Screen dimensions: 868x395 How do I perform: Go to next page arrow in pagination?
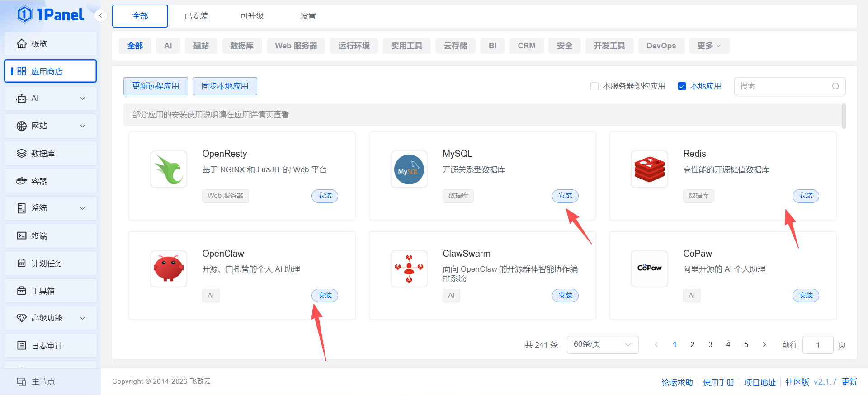click(x=764, y=345)
